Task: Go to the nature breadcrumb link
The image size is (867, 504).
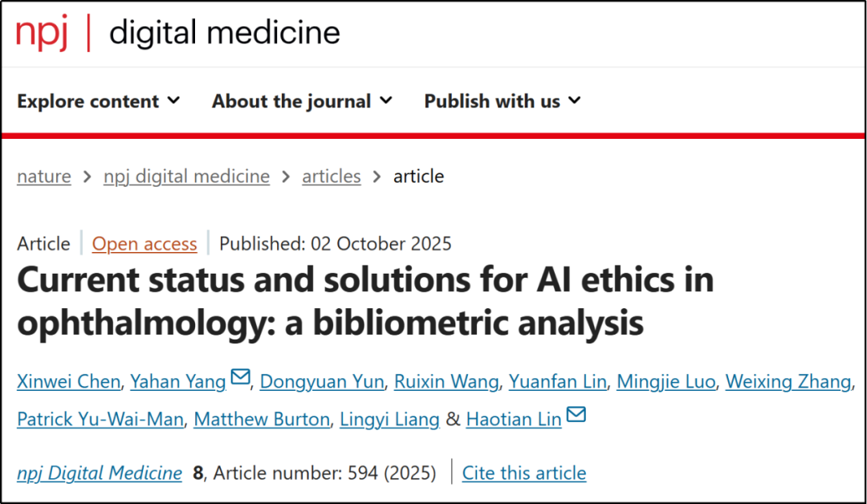Action: pos(44,177)
